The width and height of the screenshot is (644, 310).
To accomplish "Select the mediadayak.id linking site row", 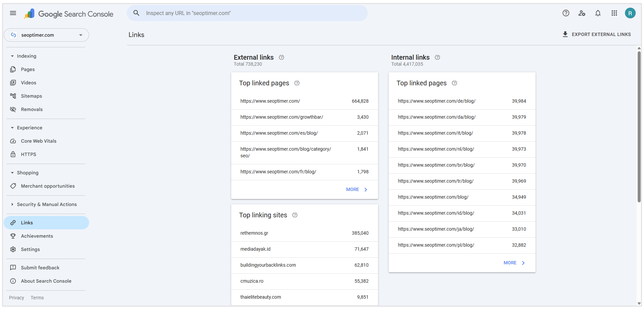I will coord(305,249).
